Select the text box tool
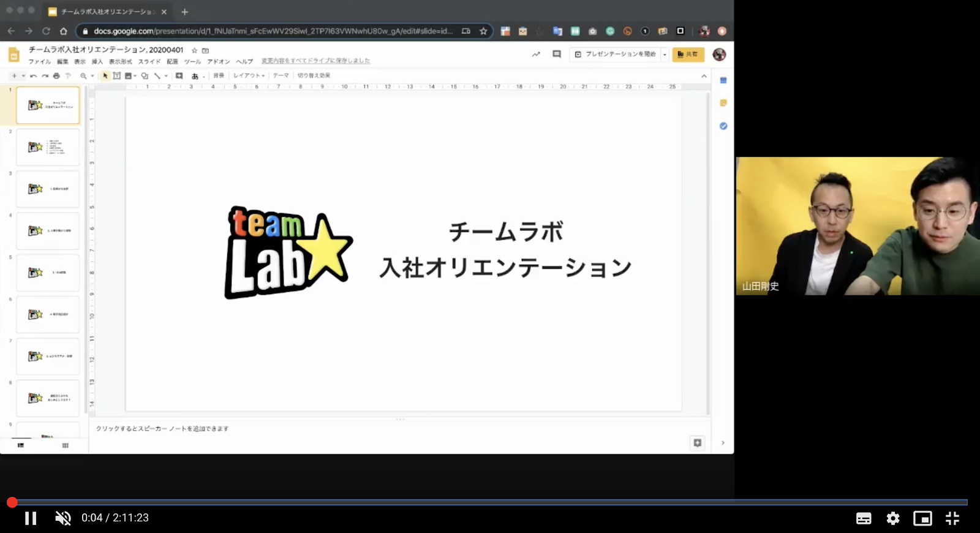Viewport: 980px width, 533px height. 116,76
